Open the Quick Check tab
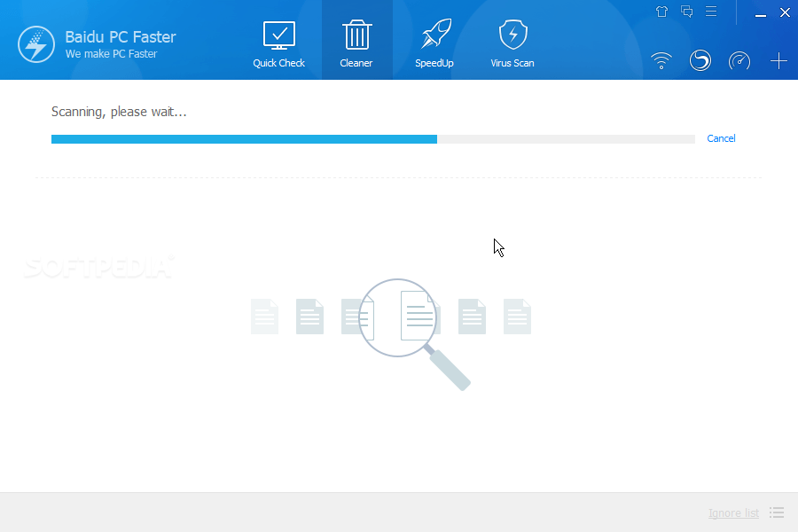Viewport: 798px width, 532px height. pos(279,44)
